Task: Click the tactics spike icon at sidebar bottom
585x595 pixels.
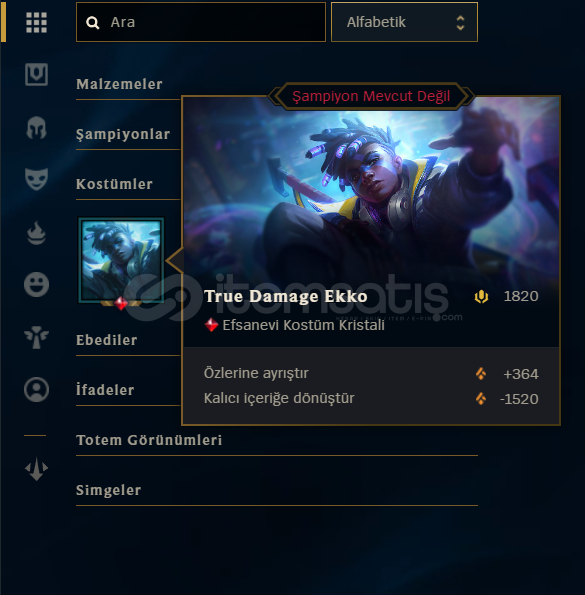Action: point(36,469)
